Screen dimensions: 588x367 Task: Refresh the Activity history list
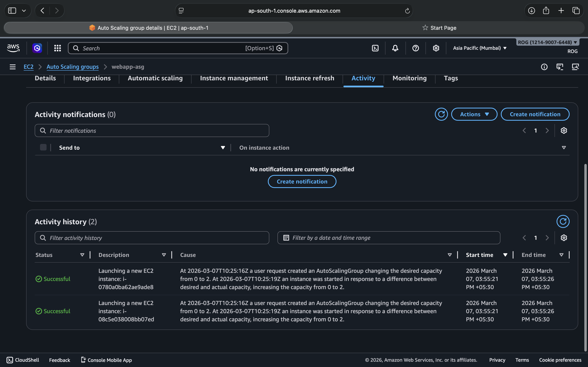[563, 221]
